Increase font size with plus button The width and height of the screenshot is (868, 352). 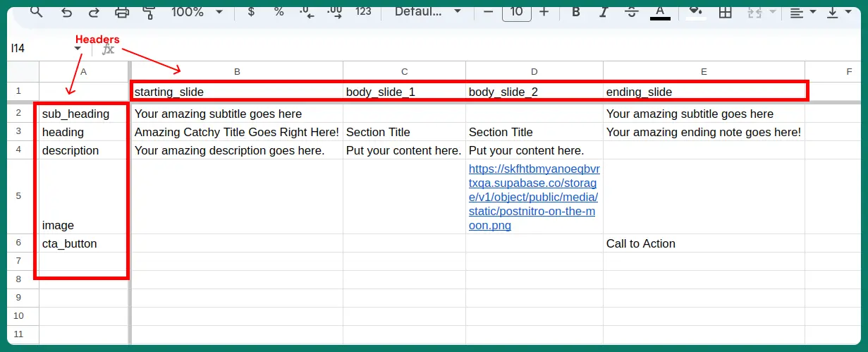click(x=544, y=11)
